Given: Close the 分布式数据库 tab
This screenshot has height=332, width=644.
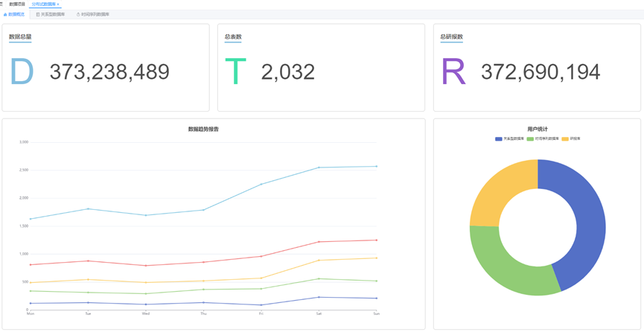Looking at the screenshot, I should (x=58, y=4).
